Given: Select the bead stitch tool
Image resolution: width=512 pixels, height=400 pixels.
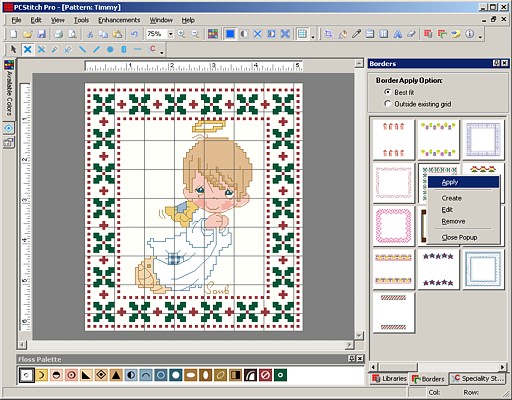Looking at the screenshot, I should [x=124, y=50].
